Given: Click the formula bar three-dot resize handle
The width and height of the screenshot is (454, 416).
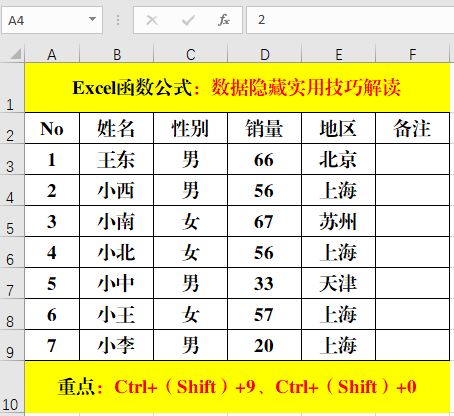Looking at the screenshot, I should (x=118, y=20).
